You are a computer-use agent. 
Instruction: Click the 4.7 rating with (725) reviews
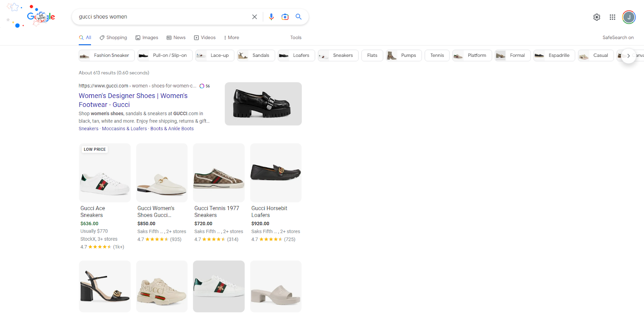point(273,239)
